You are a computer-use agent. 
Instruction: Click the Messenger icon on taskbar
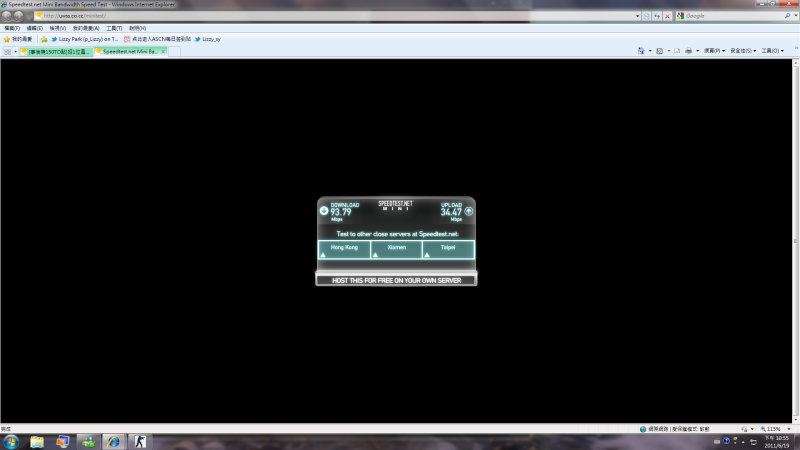click(88, 441)
